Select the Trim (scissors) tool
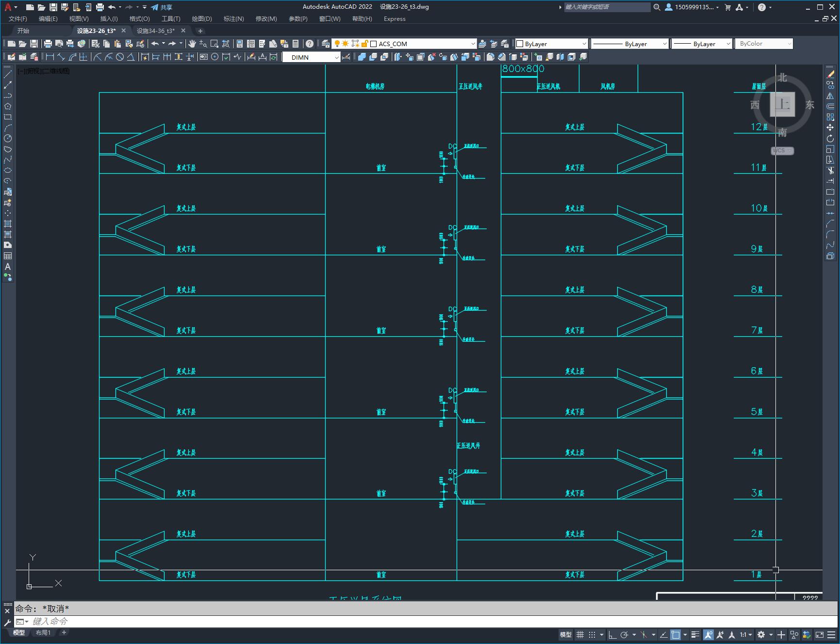 click(830, 170)
